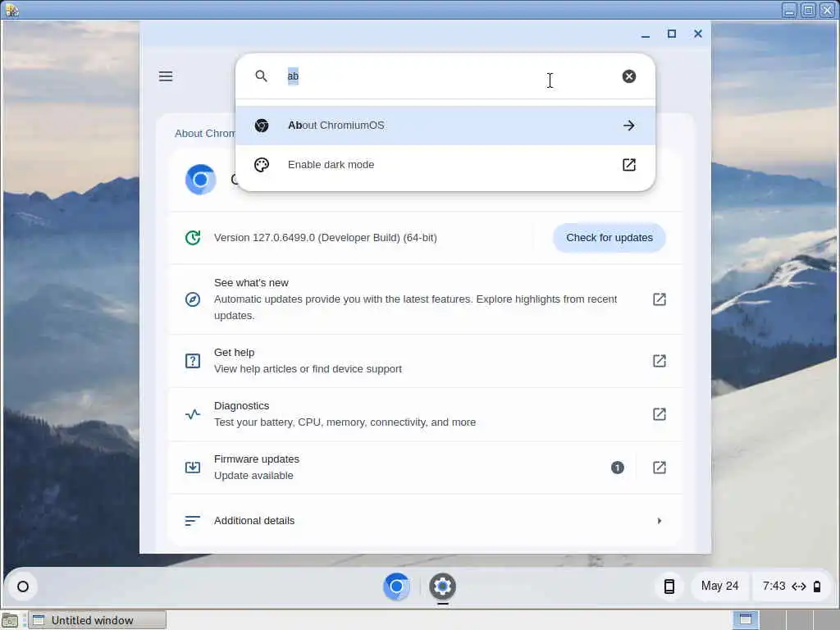
Task: Click the Settings gear icon on shelf
Action: tap(442, 587)
